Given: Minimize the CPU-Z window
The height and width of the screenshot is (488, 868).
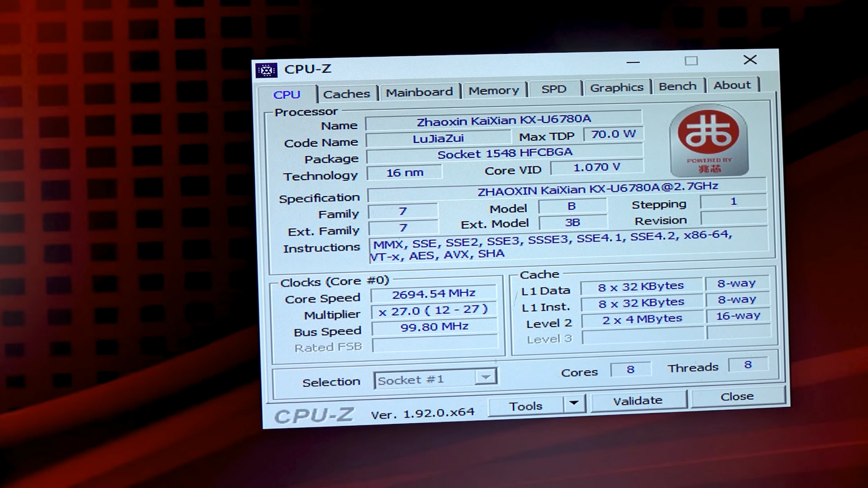Looking at the screenshot, I should tap(633, 62).
